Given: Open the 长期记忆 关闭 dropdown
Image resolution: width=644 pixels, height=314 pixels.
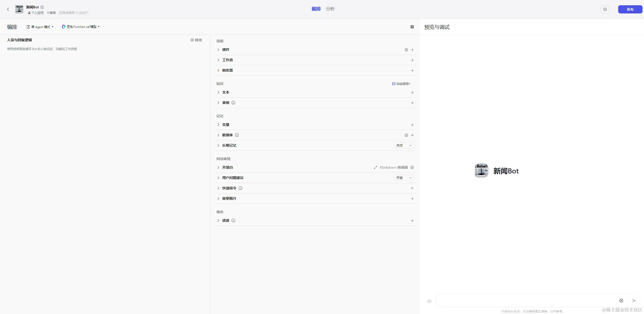Looking at the screenshot, I should (x=404, y=145).
